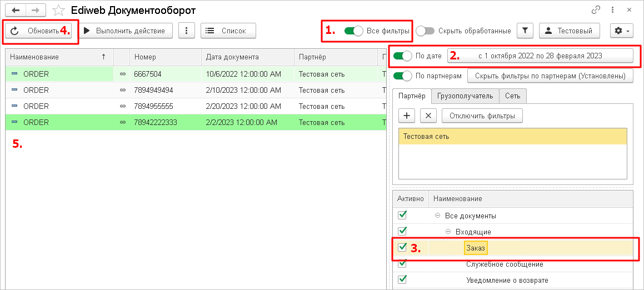Image resolution: width=644 pixels, height=290 pixels.
Task: Click 'Отключить фильтры' button
Action: 482,116
